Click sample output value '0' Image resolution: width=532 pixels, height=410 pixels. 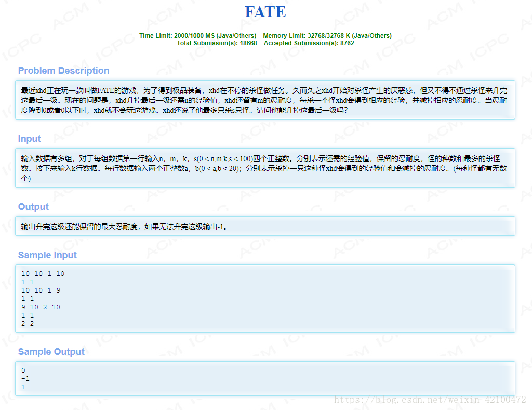click(23, 371)
